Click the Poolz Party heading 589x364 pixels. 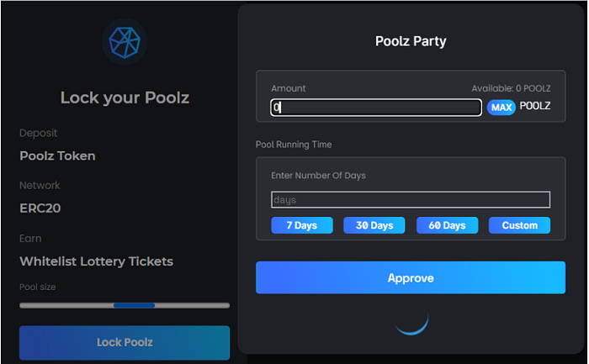point(411,41)
